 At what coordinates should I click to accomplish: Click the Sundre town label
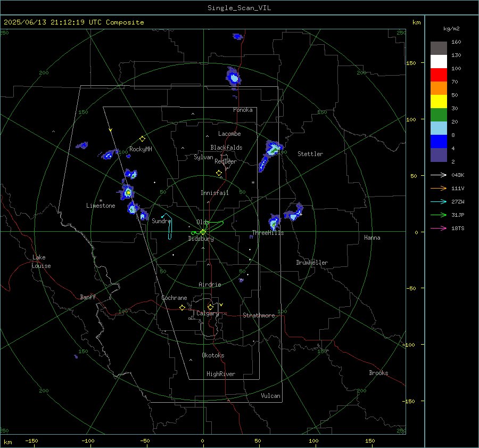tap(161, 221)
